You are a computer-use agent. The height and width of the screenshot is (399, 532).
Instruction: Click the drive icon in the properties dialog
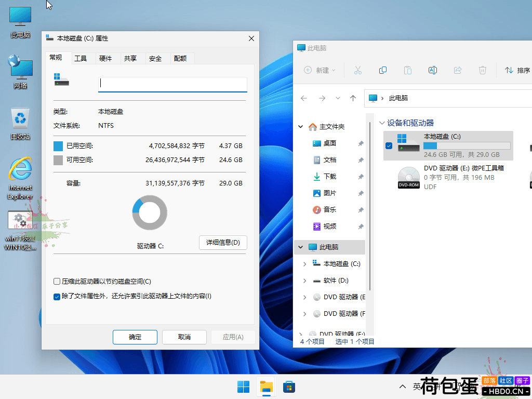(x=61, y=79)
